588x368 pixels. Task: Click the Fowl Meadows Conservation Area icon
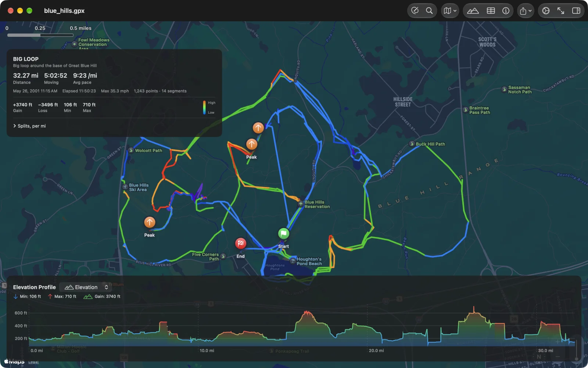(x=75, y=44)
